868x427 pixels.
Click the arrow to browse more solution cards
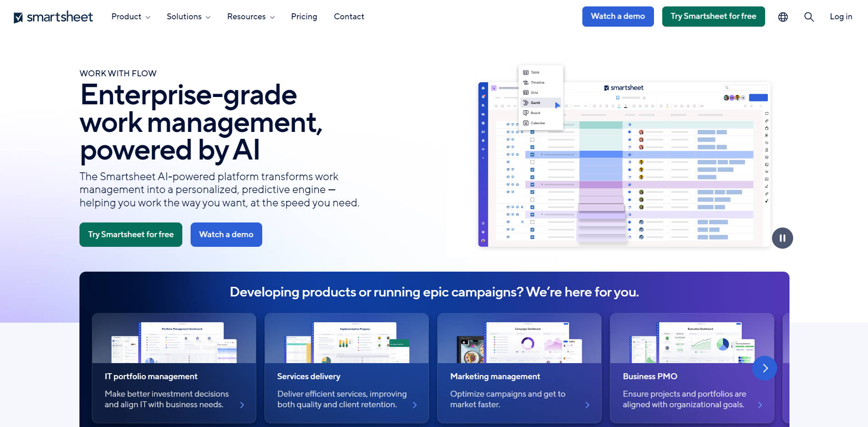pos(765,368)
